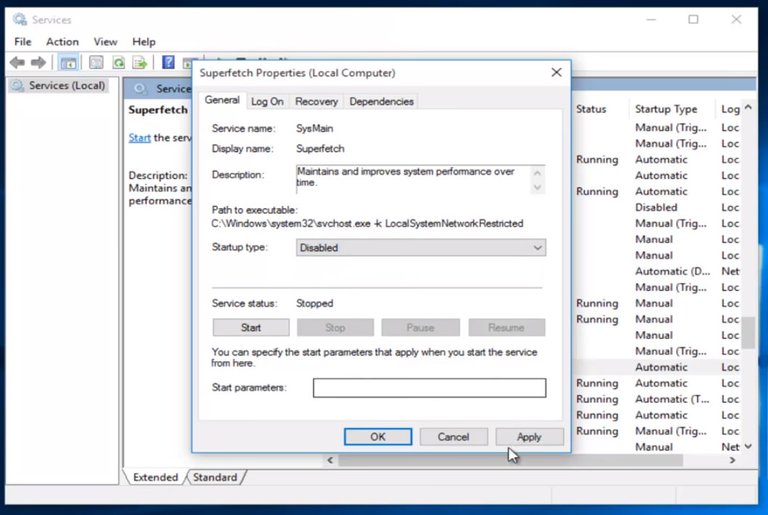This screenshot has height=515, width=768.
Task: Click the Services gear icon in title bar
Action: tap(20, 20)
